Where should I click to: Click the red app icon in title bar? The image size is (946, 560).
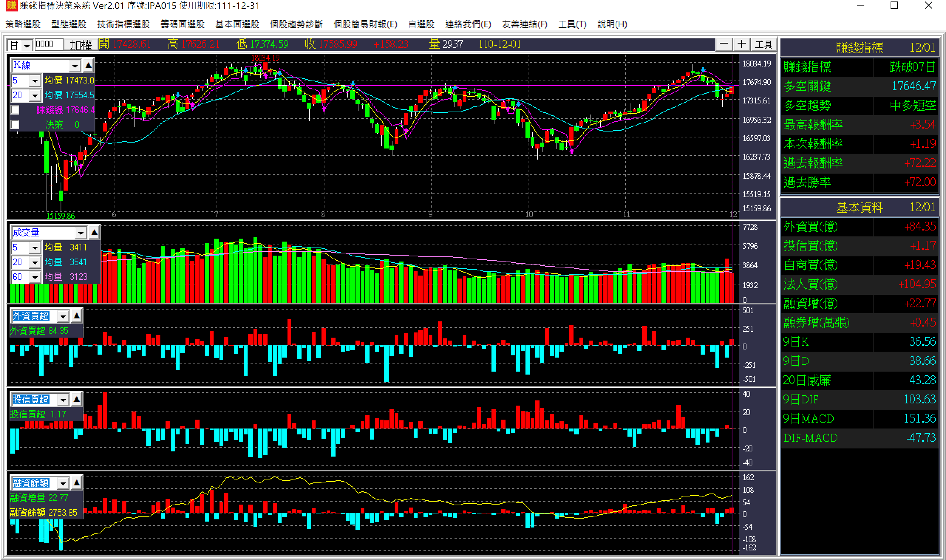pyautogui.click(x=11, y=6)
